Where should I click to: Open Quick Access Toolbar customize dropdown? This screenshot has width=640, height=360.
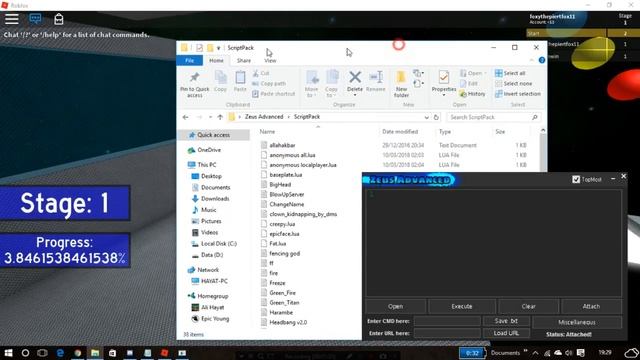click(x=218, y=48)
